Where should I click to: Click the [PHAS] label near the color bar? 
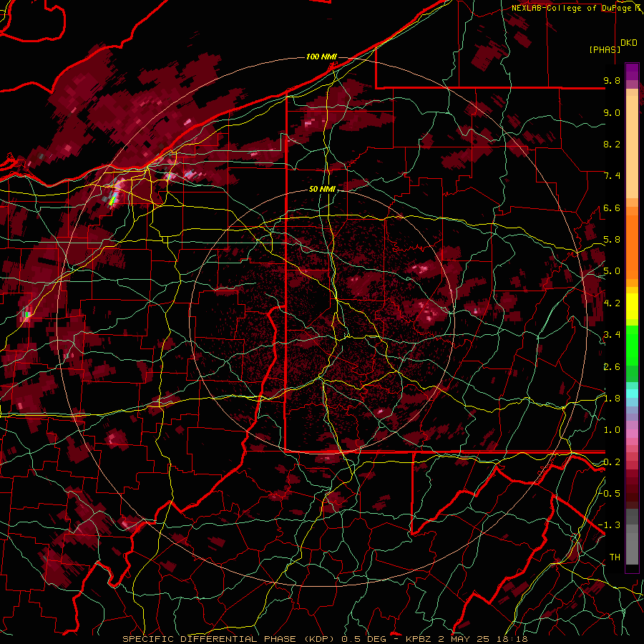click(x=605, y=49)
